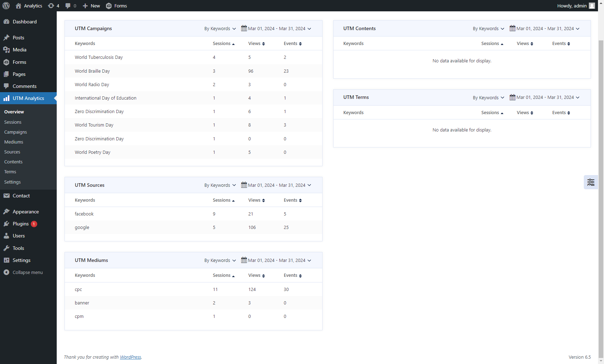Click the admin avatar in top bar
Image resolution: width=604 pixels, height=364 pixels.
point(592,6)
